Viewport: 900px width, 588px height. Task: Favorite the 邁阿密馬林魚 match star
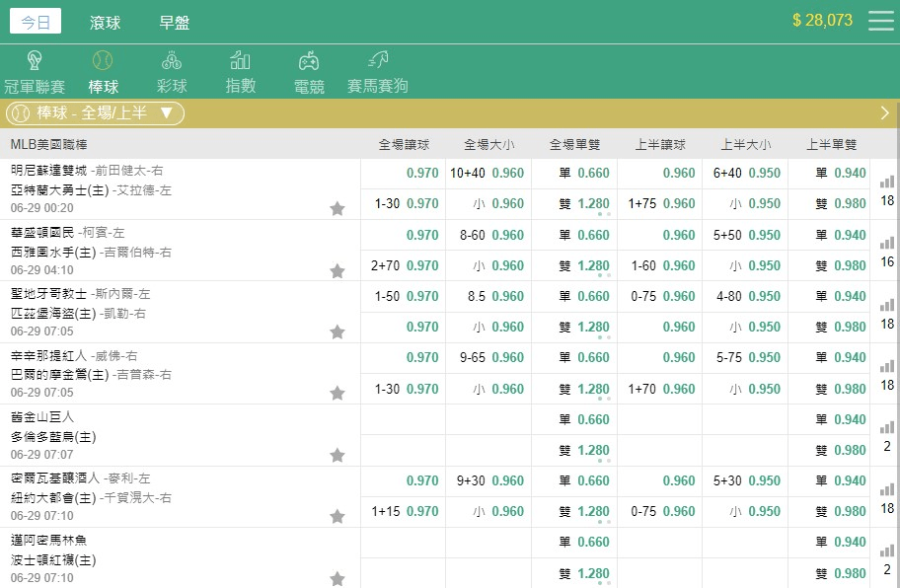point(337,578)
